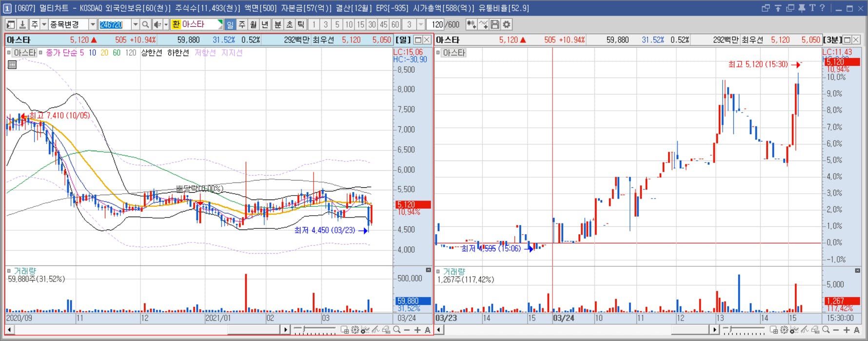Click the 15 interval button
The image size is (868, 341).
(360, 24)
